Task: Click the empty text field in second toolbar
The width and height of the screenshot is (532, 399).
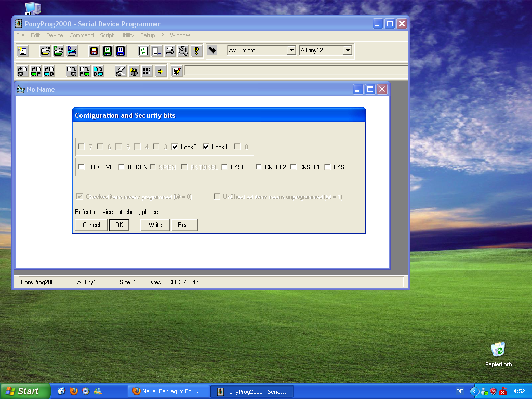Action: point(296,71)
